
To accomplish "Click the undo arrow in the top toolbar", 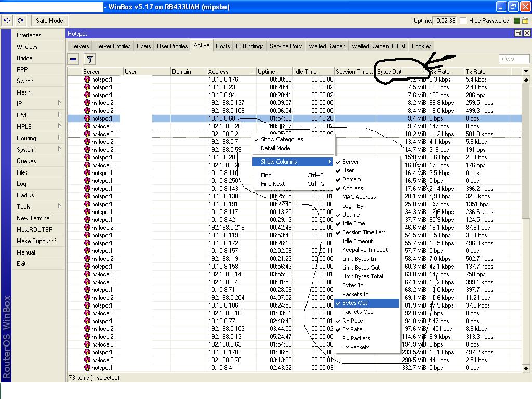I will (7, 21).
